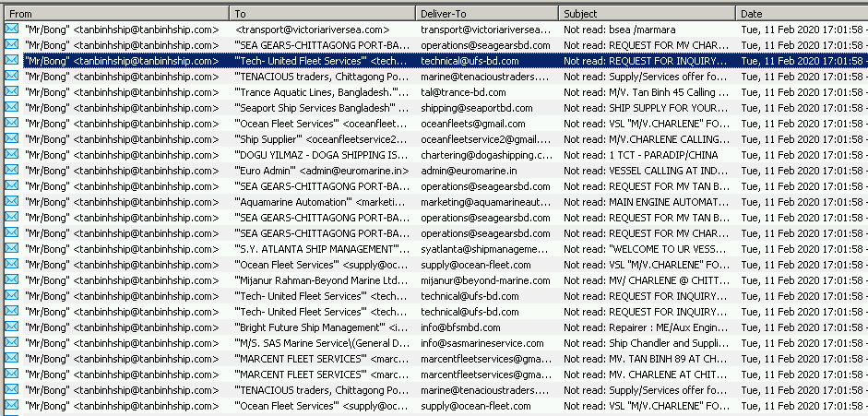This screenshot has width=868, height=416.
Task: Select the 'Aquamarine Automation' recipient cell
Action: point(322,202)
